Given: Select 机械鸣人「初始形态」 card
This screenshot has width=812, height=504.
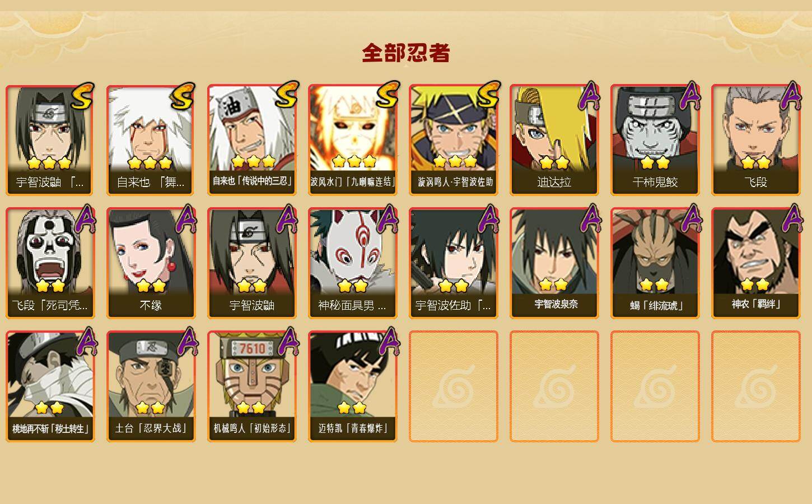Looking at the screenshot, I should (x=251, y=386).
